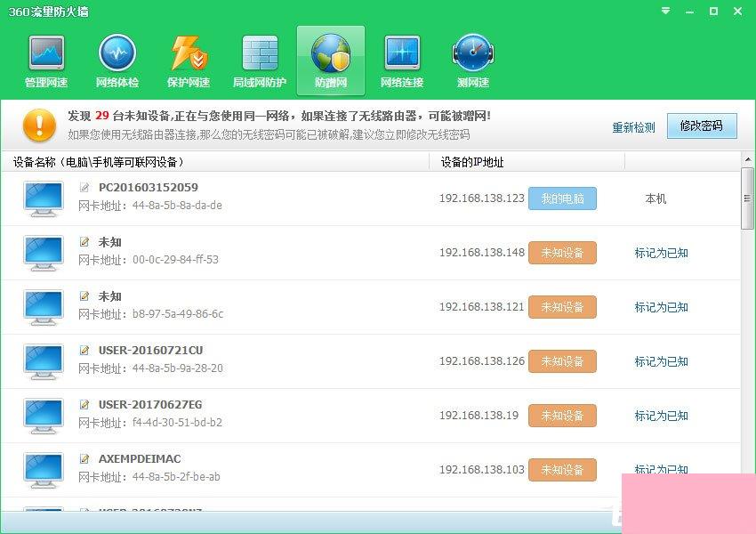Select MAC address b8-97-5a-49-86-6c

178,314
